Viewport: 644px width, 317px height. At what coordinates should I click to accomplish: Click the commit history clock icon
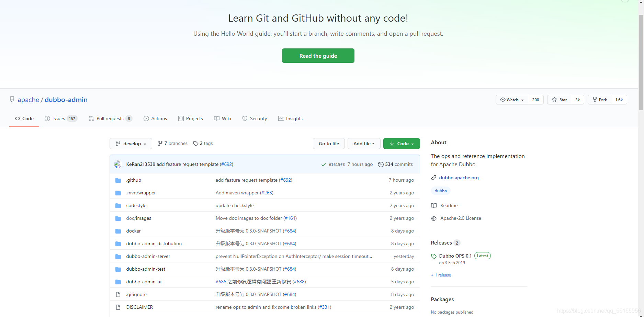tap(381, 164)
